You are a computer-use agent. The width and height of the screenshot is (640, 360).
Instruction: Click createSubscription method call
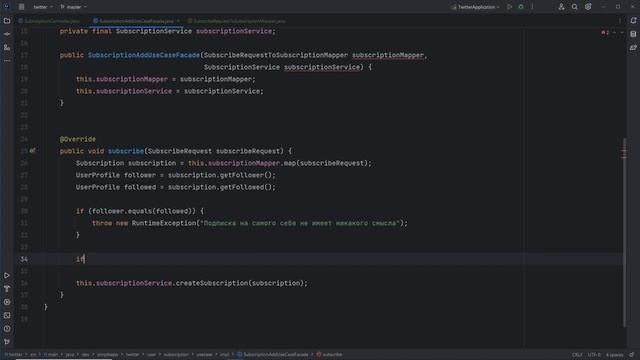pos(212,283)
